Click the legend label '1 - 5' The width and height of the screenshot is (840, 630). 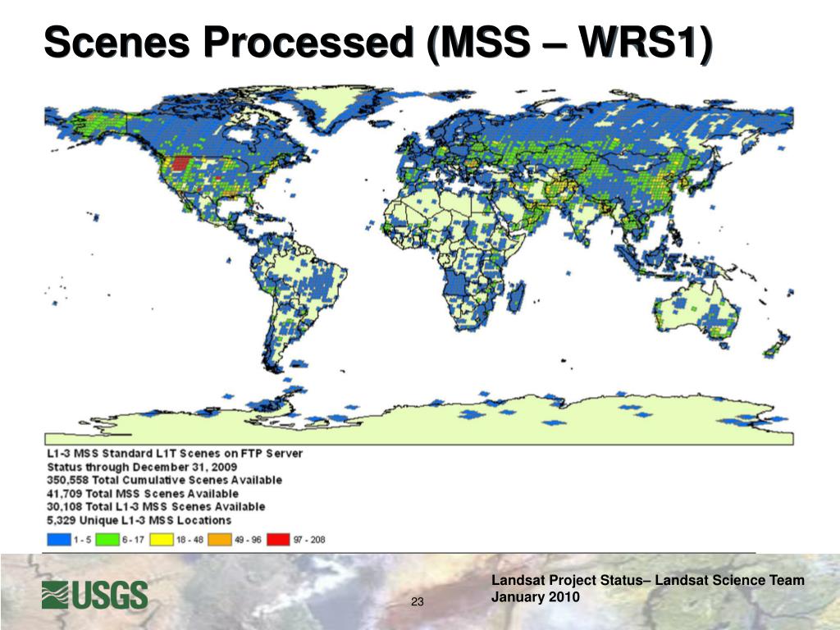[83, 540]
